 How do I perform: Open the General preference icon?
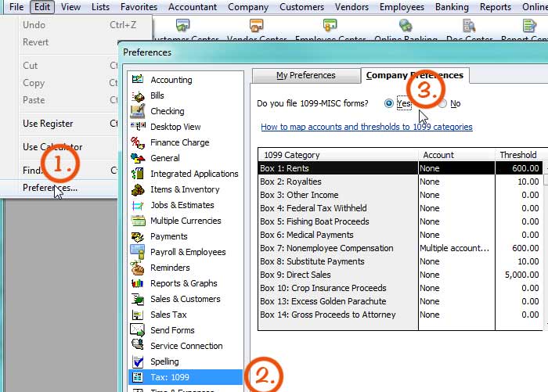[138, 158]
